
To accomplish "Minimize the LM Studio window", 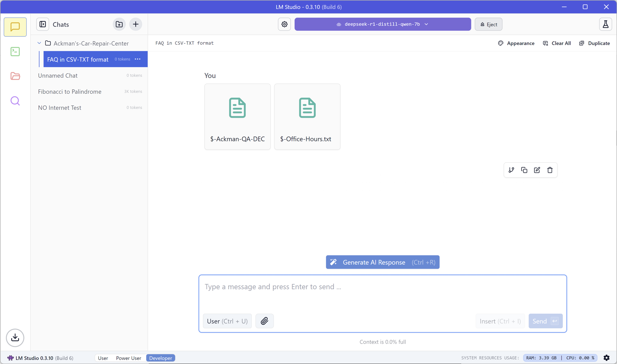I will coord(564,7).
